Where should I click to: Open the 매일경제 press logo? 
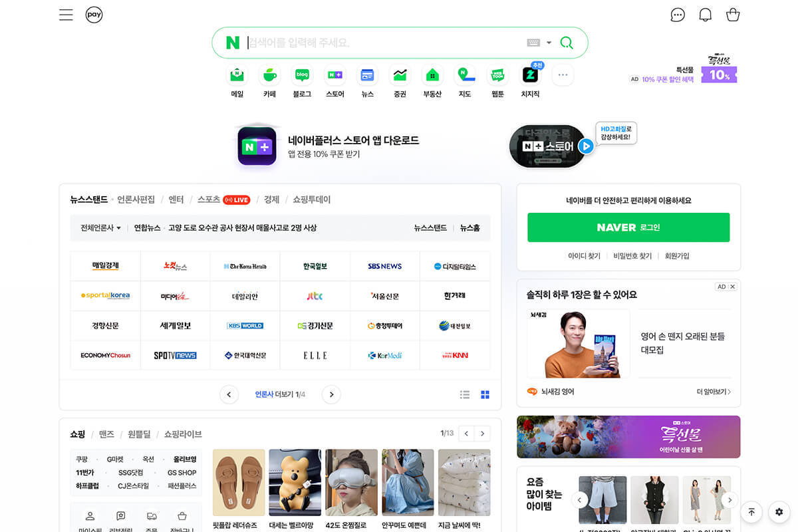pos(105,266)
